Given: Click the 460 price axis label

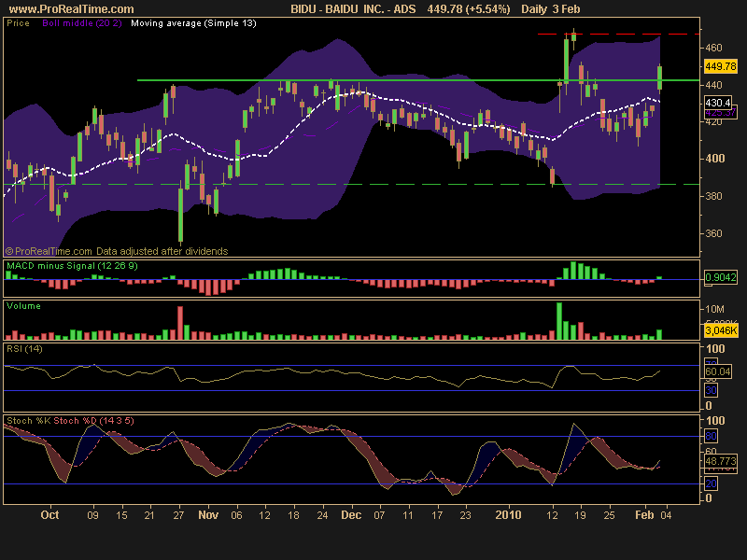Looking at the screenshot, I should pyautogui.click(x=713, y=48).
